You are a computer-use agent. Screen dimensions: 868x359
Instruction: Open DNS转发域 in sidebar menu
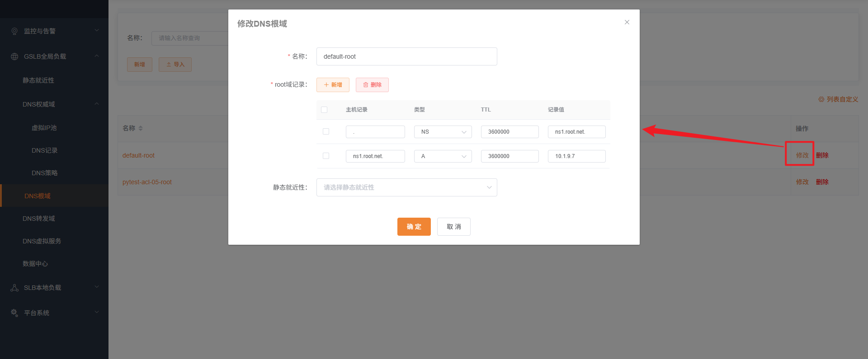tap(39, 219)
